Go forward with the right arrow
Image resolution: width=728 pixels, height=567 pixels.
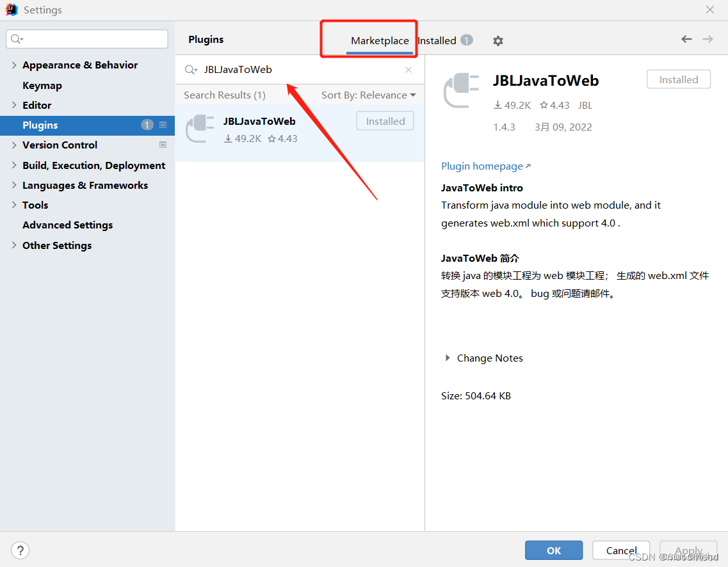[708, 39]
